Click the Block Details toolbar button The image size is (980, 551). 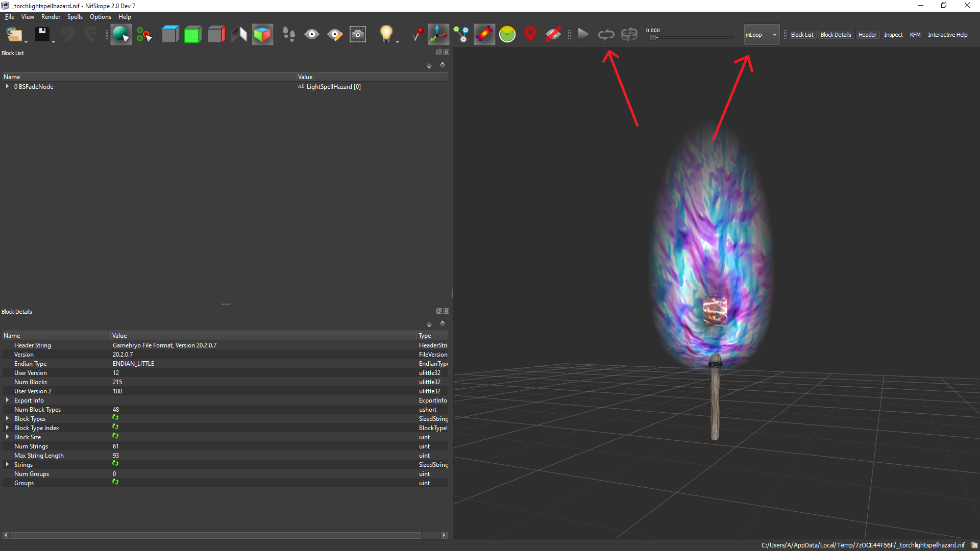pyautogui.click(x=836, y=35)
